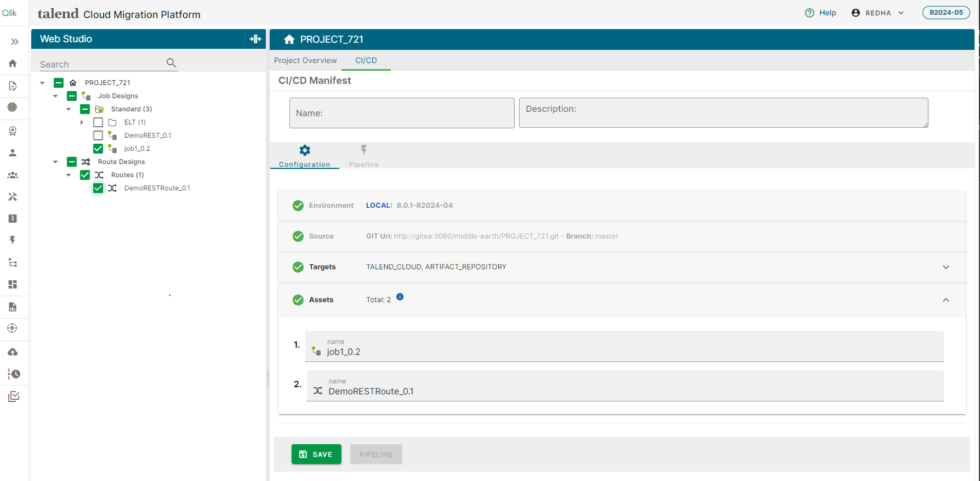Select the DemoRESTRoute_0.1 asset name field
980x481 pixels.
625,386
